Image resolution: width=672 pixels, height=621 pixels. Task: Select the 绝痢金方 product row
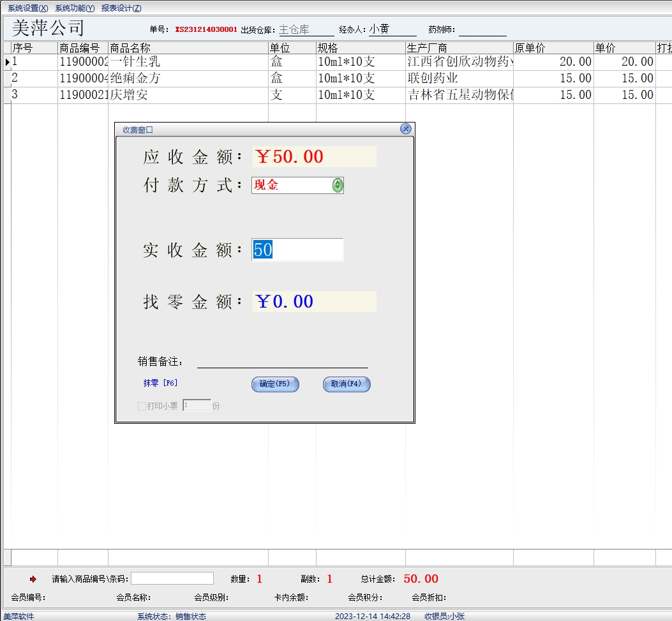(x=135, y=79)
